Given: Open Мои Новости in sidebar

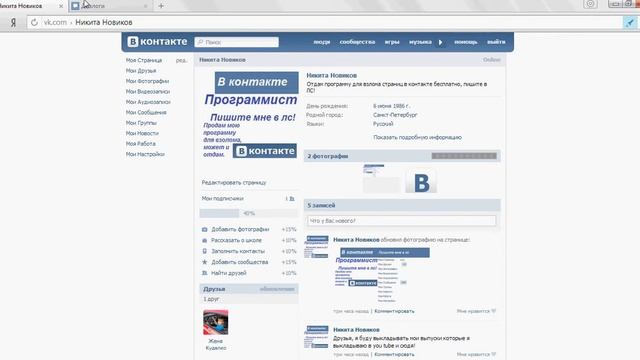Looking at the screenshot, I should [142, 133].
